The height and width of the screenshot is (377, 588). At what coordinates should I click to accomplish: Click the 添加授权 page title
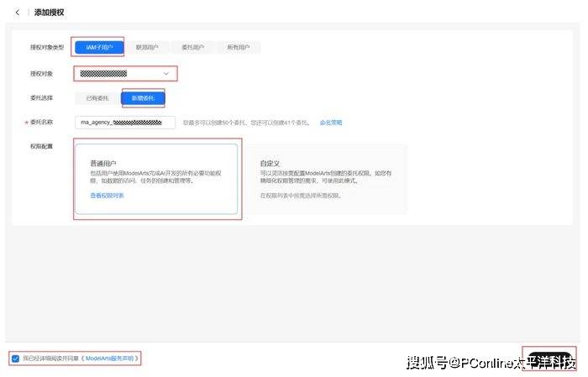(49, 13)
